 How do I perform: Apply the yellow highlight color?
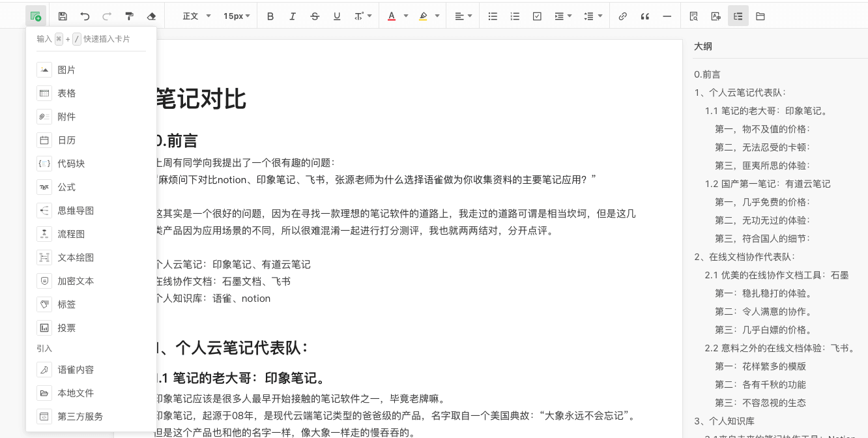click(423, 16)
